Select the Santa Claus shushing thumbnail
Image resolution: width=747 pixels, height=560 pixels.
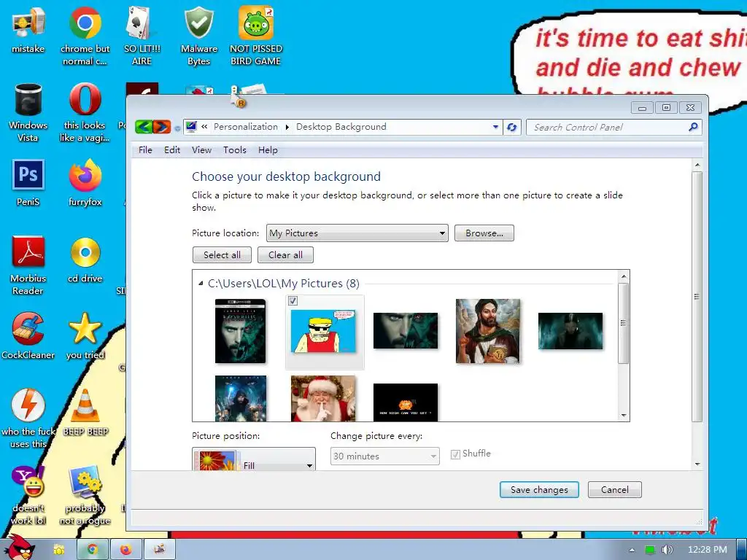click(323, 399)
